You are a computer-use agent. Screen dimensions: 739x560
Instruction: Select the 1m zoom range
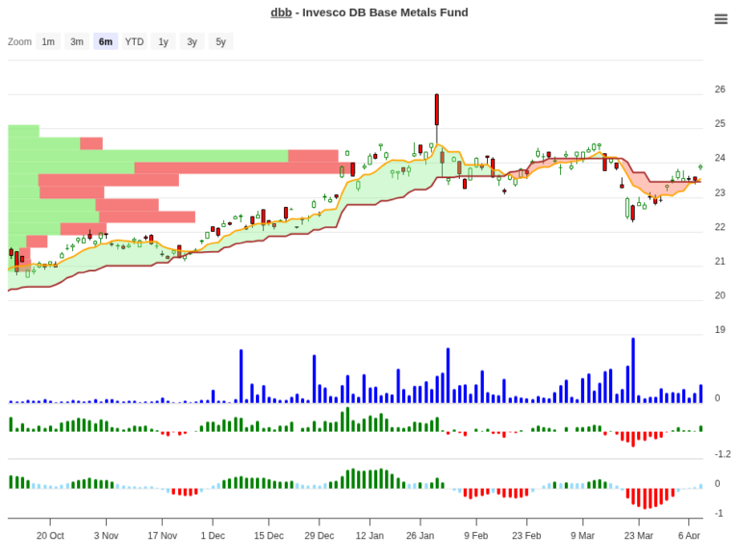click(48, 41)
